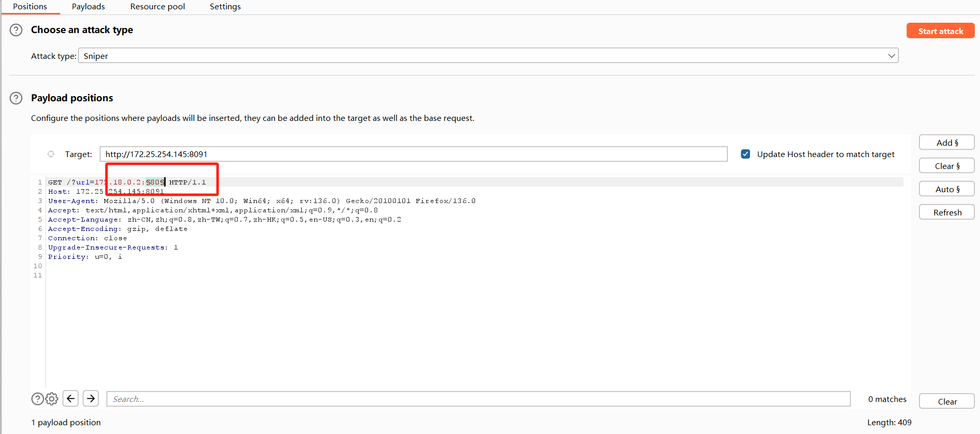Click the Refresh button
The height and width of the screenshot is (434, 980).
click(x=946, y=212)
